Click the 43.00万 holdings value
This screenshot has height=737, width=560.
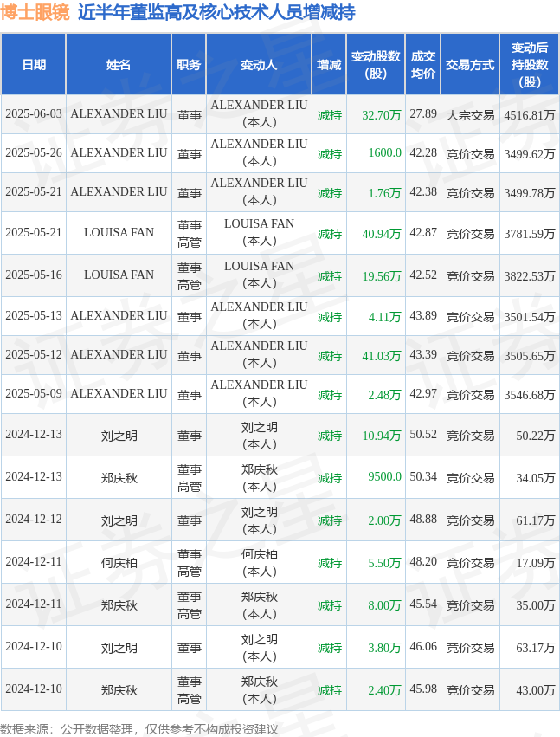(x=536, y=690)
